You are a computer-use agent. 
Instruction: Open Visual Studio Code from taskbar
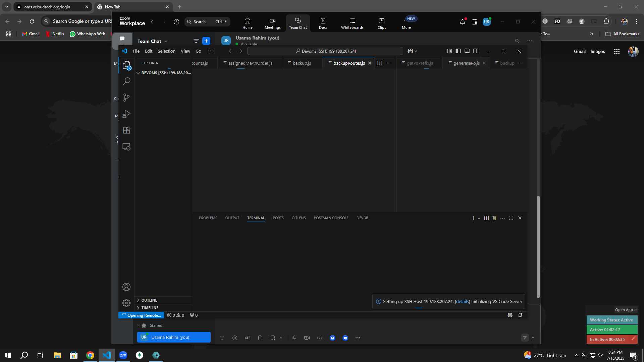coord(107,355)
